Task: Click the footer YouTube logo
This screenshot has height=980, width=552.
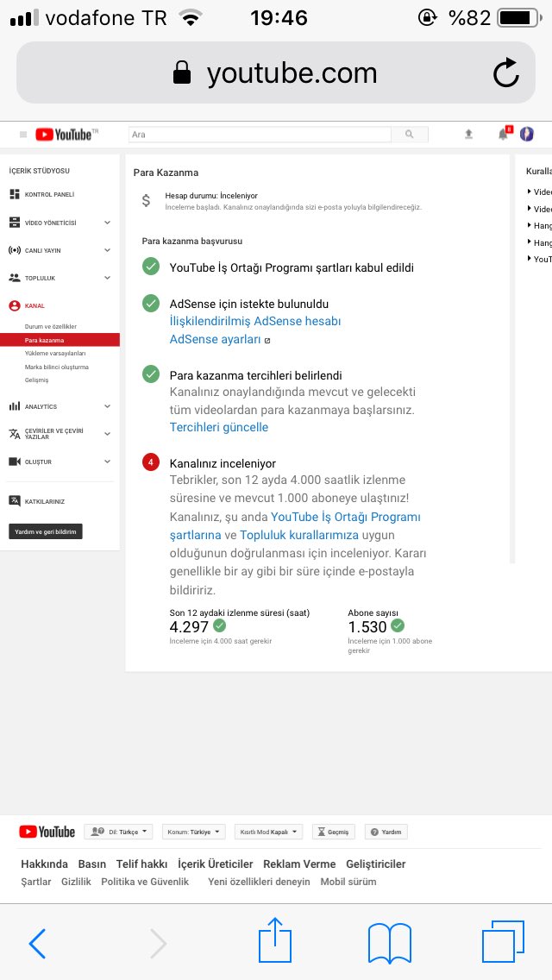Action: (x=47, y=832)
